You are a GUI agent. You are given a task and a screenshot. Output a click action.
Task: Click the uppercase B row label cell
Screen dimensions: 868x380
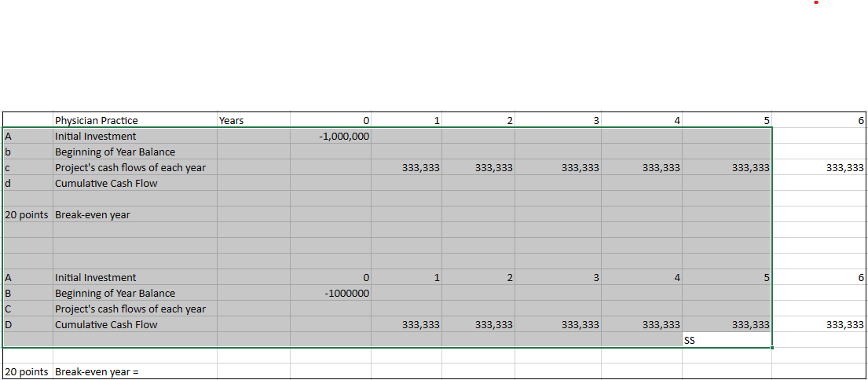(27, 293)
